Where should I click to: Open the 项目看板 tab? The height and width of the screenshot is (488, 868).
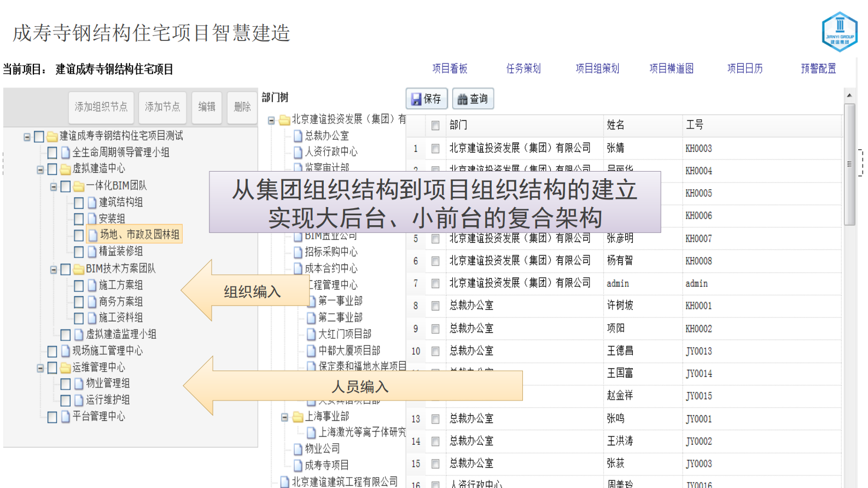pos(450,68)
